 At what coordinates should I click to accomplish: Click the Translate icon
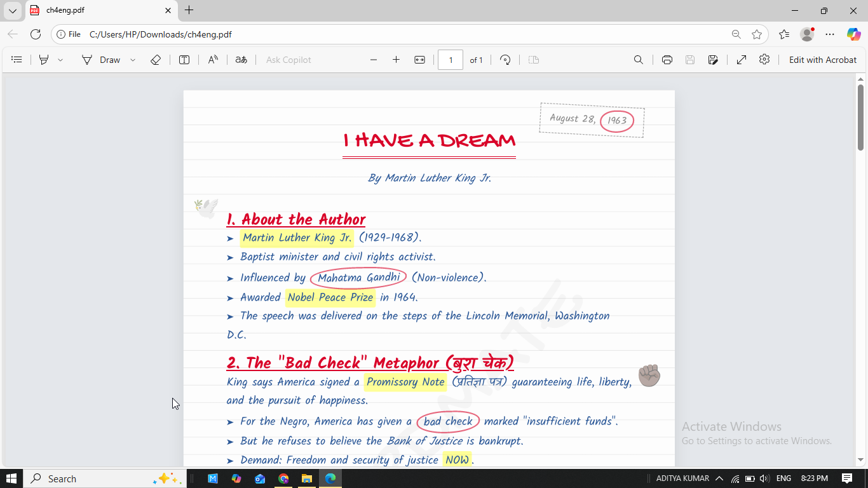pos(241,60)
